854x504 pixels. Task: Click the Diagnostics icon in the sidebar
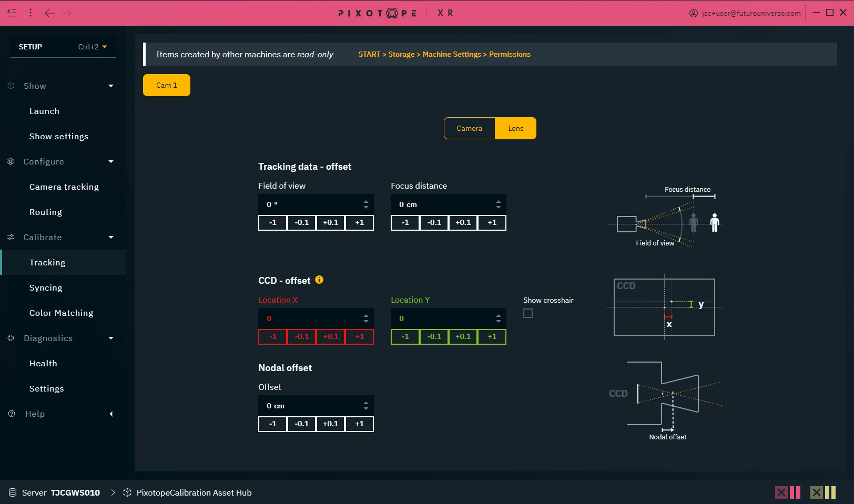(11, 338)
